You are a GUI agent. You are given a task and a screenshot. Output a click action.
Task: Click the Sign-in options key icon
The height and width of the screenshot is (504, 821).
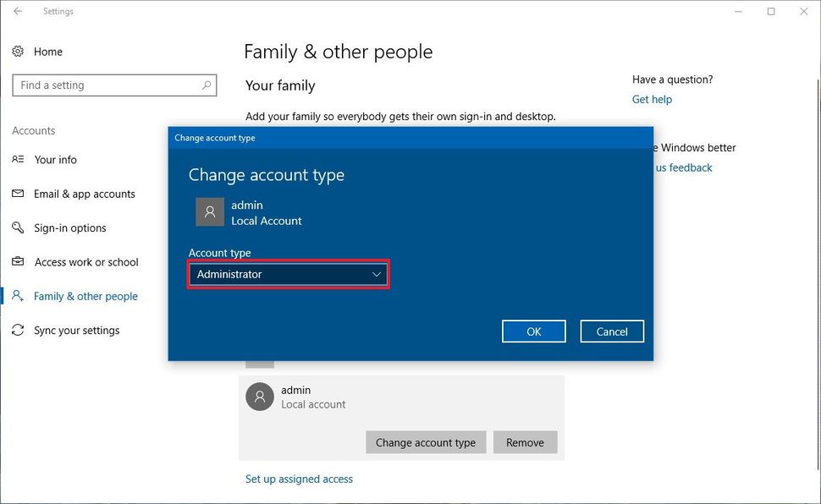(x=19, y=227)
